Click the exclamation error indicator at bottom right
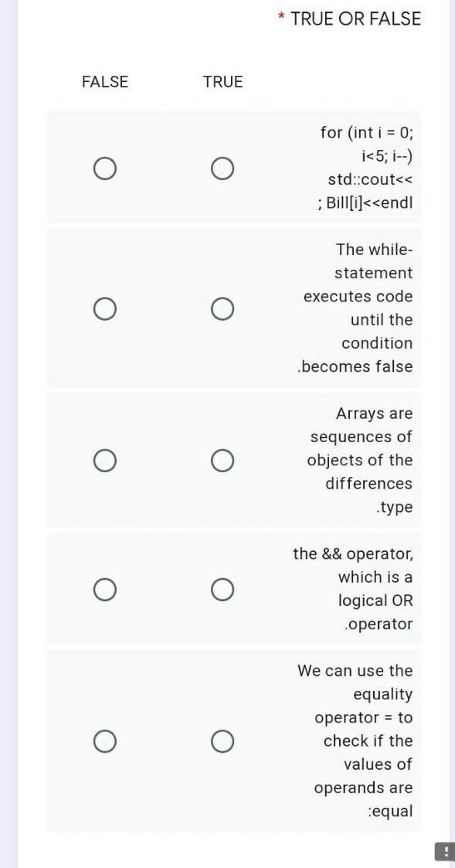 click(x=445, y=851)
